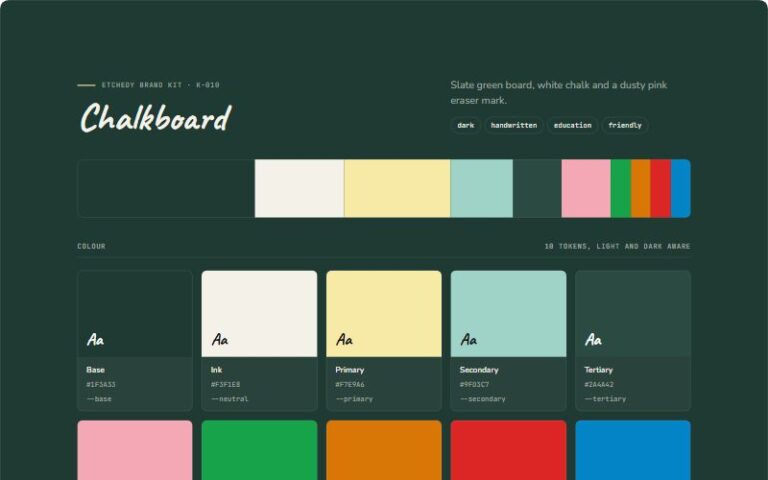This screenshot has width=768, height=480.
Task: Click the "COLOUR" section heading
Action: (91, 246)
